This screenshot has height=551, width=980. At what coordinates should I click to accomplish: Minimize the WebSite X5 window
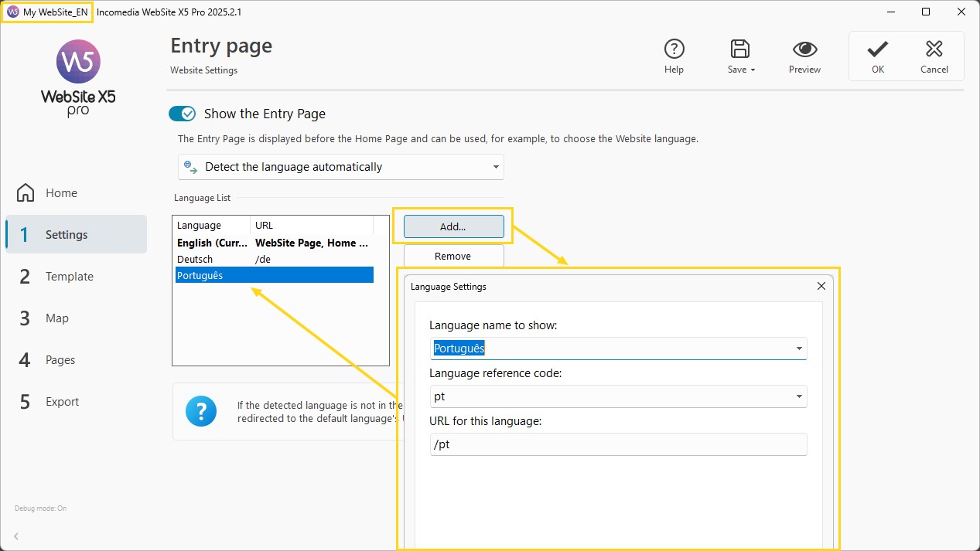coord(890,12)
